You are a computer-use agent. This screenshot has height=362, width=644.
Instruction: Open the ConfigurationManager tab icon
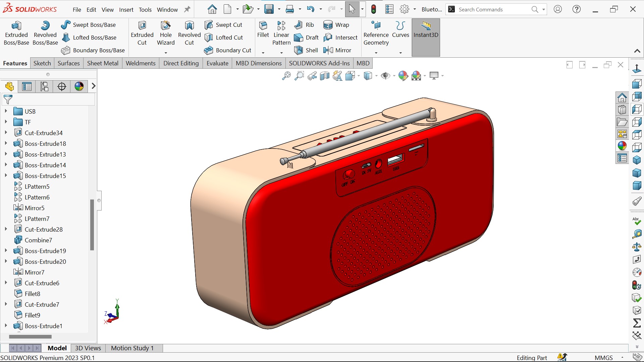(44, 86)
